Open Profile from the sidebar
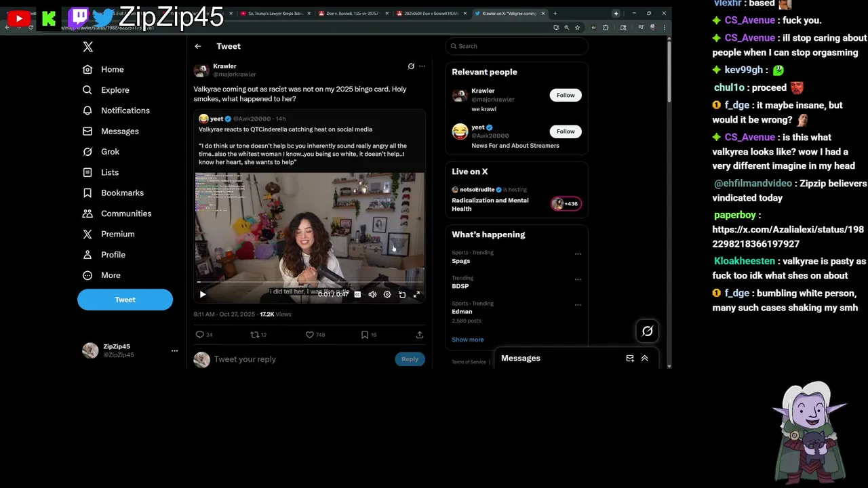Image resolution: width=868 pixels, height=488 pixels. tap(104, 255)
